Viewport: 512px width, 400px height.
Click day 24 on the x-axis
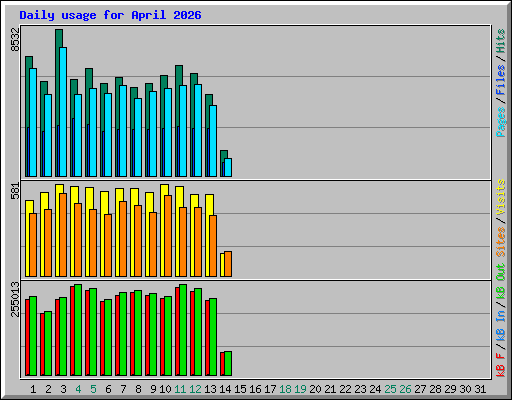375,389
